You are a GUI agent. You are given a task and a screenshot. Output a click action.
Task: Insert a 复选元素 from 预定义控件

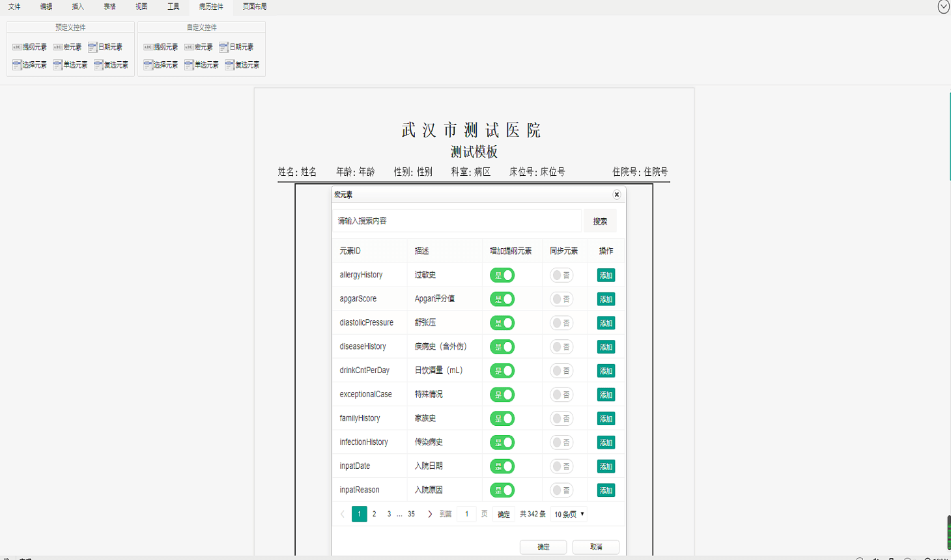click(111, 64)
